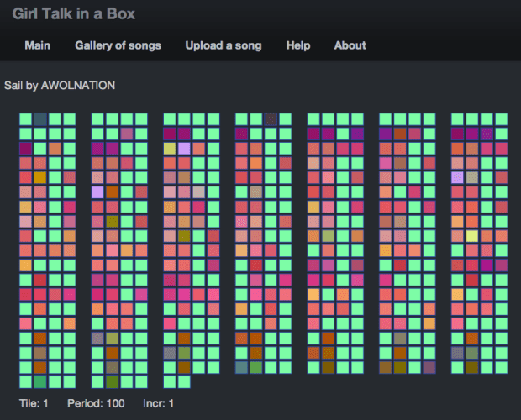
Task: Select the lavender tile in the second block
Action: (98, 192)
